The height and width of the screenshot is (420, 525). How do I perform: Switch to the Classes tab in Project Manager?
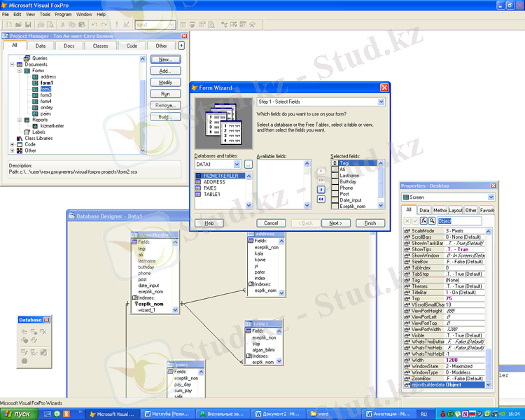[101, 45]
